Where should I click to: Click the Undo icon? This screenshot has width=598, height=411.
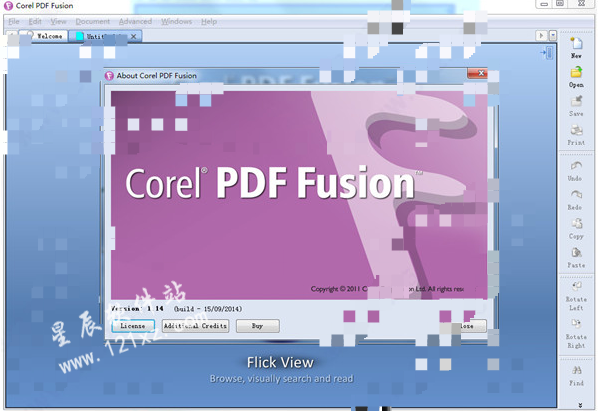pos(576,166)
